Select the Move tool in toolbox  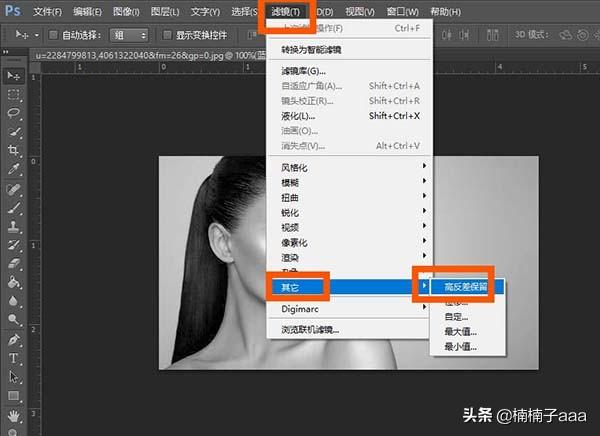tap(14, 76)
